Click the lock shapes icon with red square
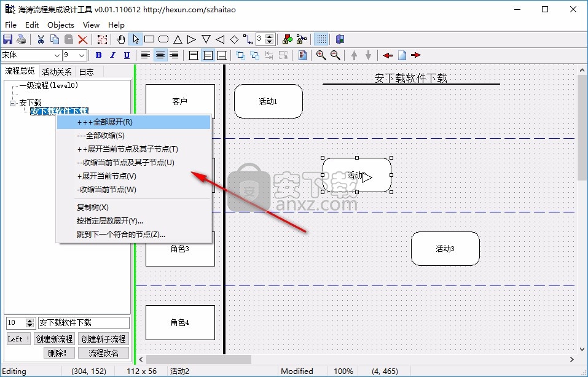 (x=288, y=39)
